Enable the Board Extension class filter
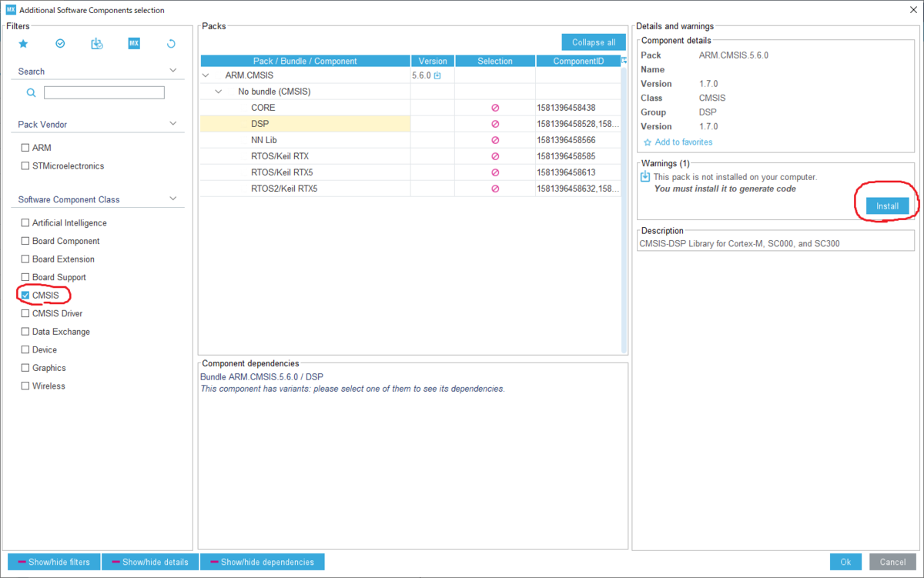Viewport: 924px width, 578px height. click(25, 259)
